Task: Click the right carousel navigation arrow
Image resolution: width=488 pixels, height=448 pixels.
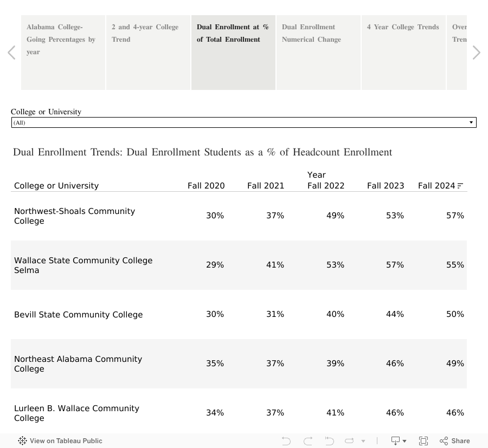Action: (476, 52)
